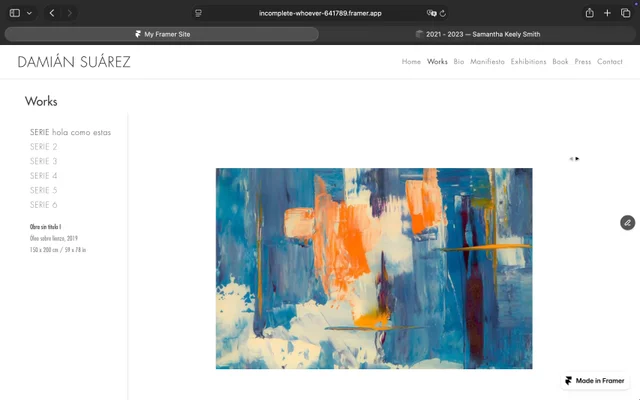Image resolution: width=640 pixels, height=400 pixels.
Task: Open the page reader menu icon in address bar
Action: click(x=198, y=13)
